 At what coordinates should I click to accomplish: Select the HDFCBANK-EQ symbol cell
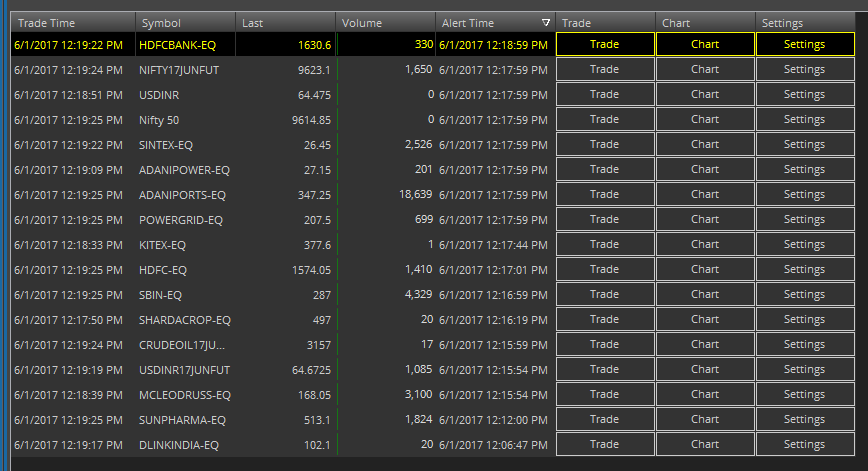185,45
